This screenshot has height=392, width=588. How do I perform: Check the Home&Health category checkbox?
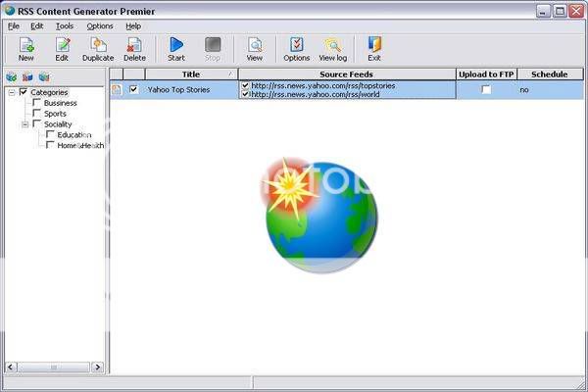[x=50, y=144]
